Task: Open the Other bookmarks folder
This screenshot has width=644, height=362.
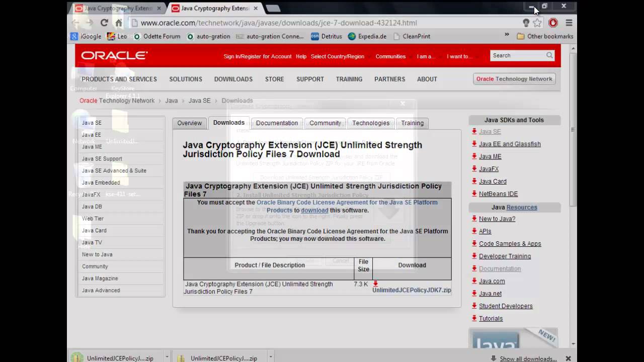Action: click(545, 36)
